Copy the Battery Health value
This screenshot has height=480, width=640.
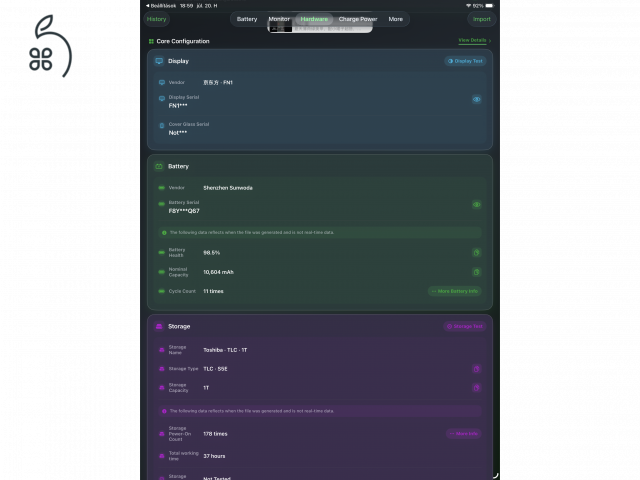(476, 253)
